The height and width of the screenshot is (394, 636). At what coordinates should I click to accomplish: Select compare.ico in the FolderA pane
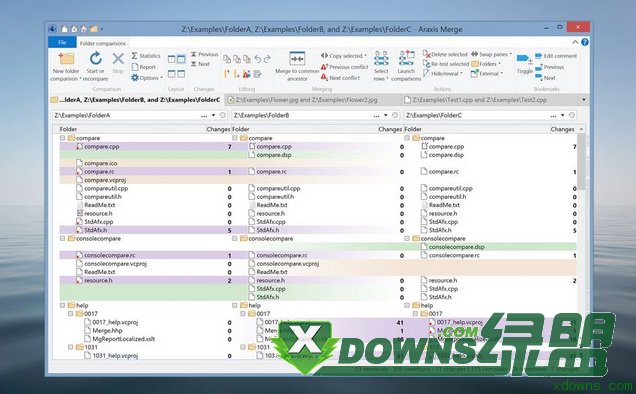[x=101, y=163]
